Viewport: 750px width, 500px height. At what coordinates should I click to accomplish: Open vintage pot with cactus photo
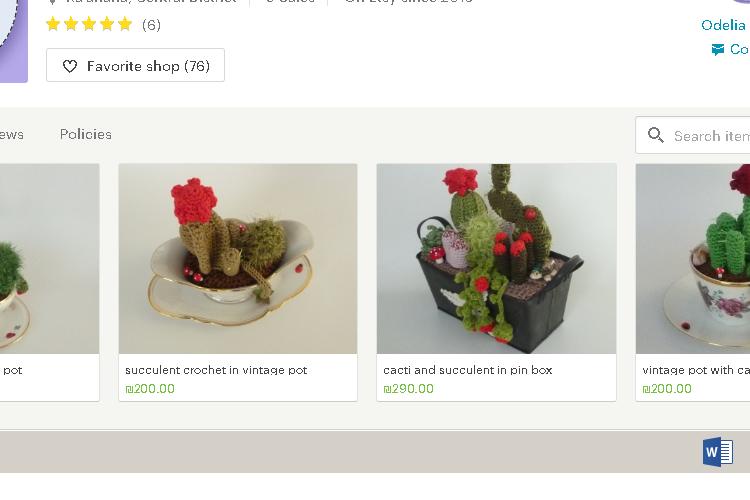coord(693,259)
